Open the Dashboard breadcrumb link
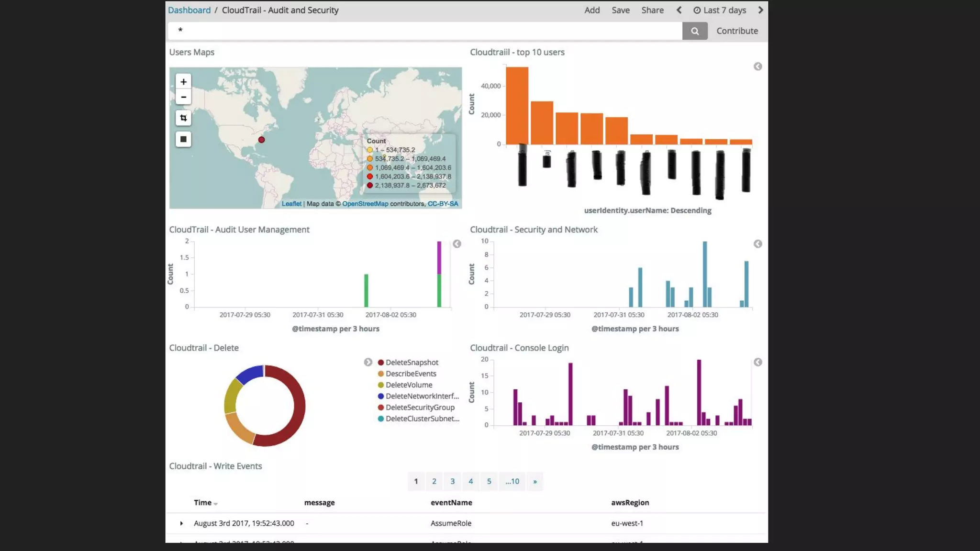The image size is (980, 551). point(189,10)
